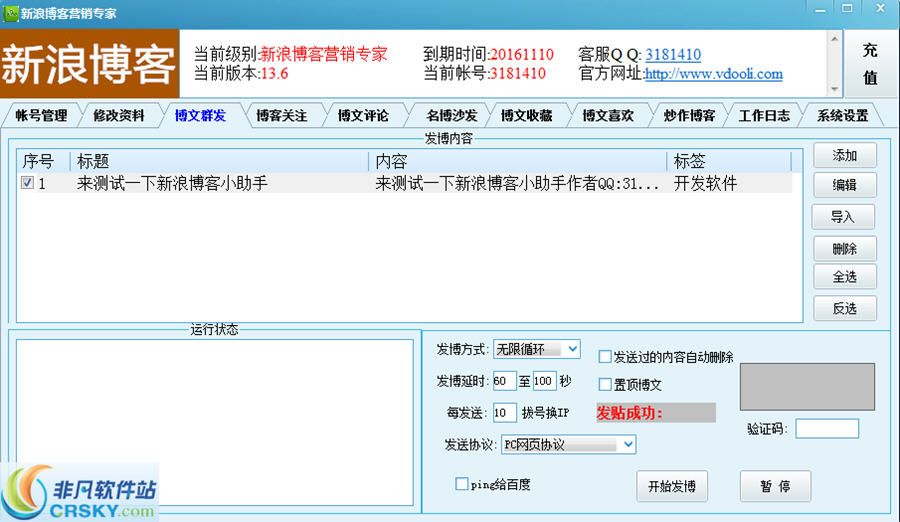Click the 全选 button
The width and height of the screenshot is (900, 522).
[x=845, y=277]
